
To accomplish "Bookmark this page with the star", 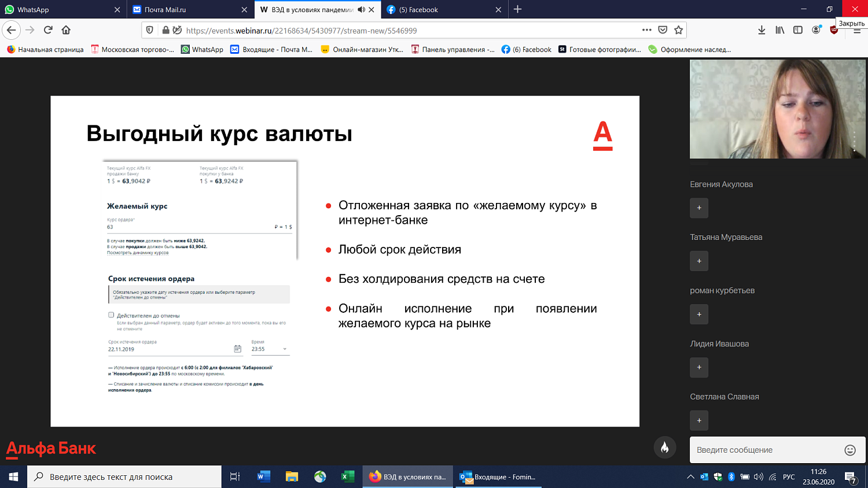I will coord(679,30).
